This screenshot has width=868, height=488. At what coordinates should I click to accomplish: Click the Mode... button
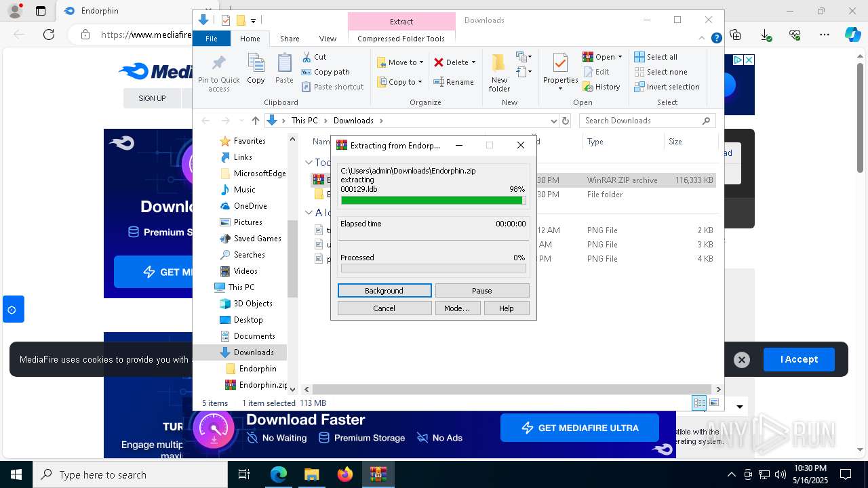coord(457,308)
